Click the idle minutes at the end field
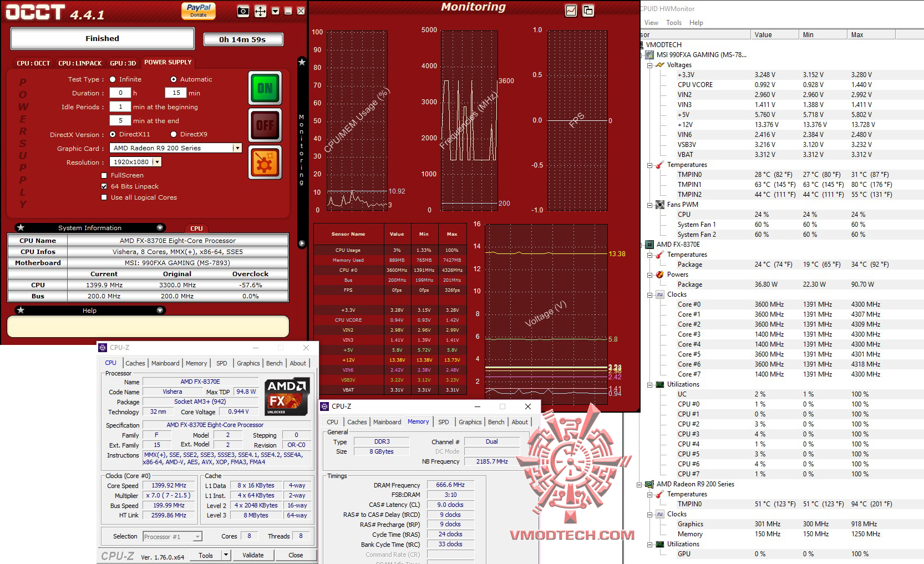 120,120
